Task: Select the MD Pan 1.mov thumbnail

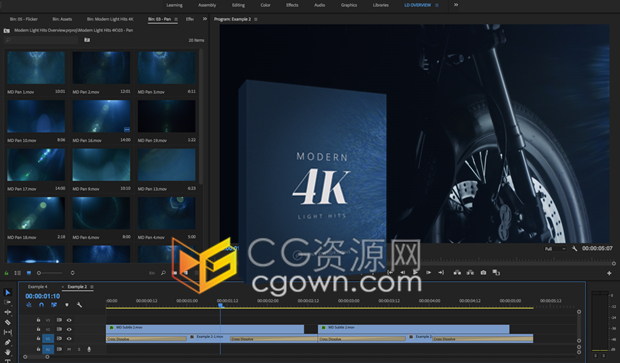Action: 36,68
